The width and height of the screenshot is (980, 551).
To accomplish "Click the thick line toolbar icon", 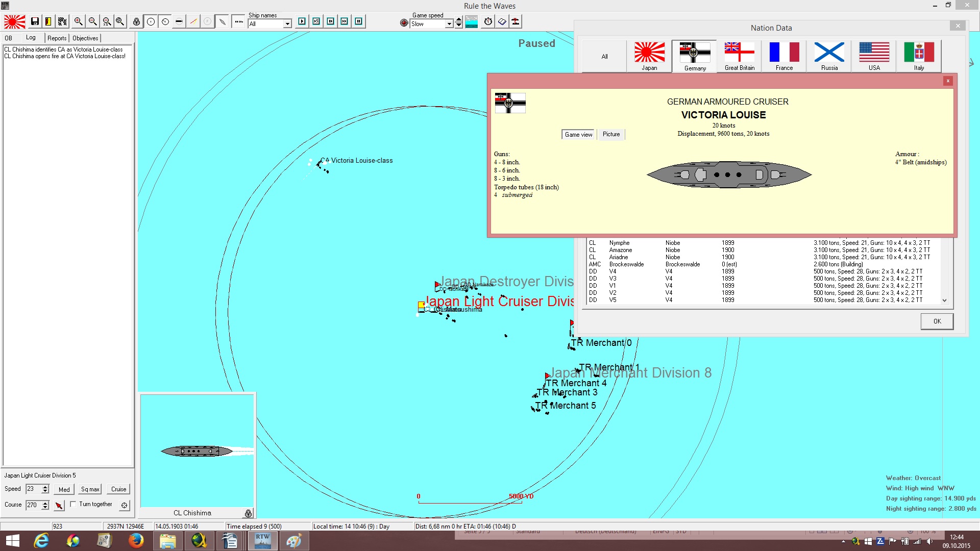I will pos(179,21).
